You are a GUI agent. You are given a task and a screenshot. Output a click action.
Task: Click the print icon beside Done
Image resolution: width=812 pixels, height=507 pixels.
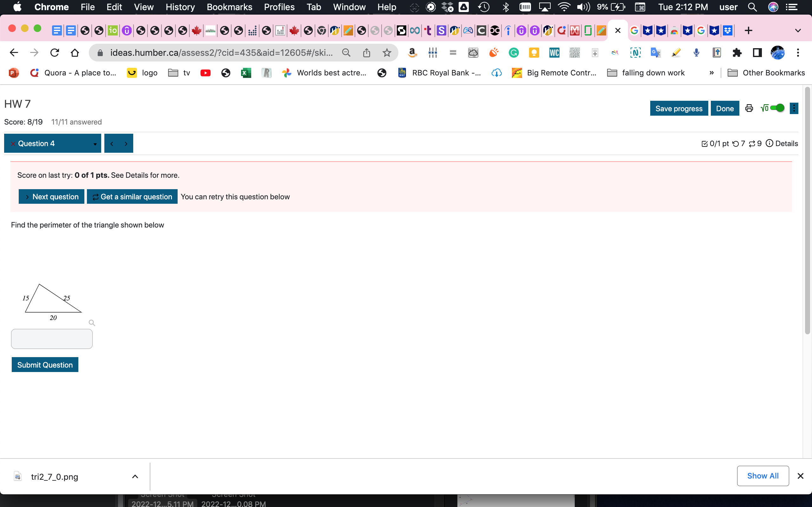coord(749,108)
